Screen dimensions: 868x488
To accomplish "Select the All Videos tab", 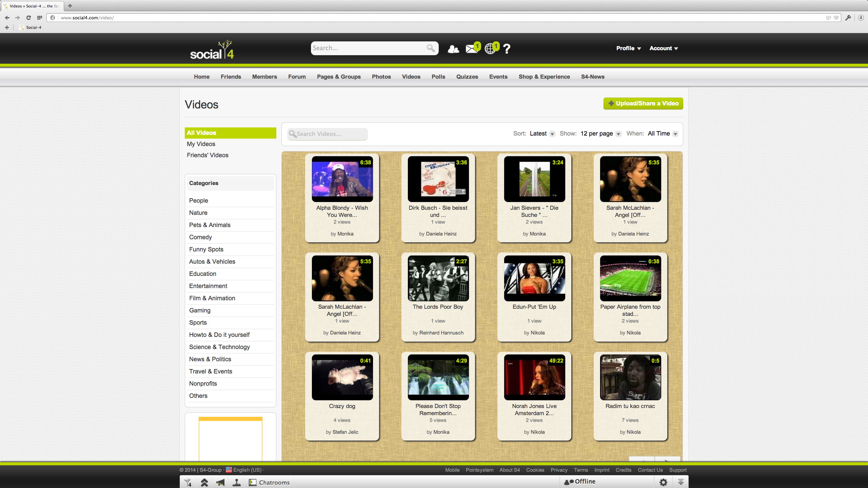I will coord(231,133).
